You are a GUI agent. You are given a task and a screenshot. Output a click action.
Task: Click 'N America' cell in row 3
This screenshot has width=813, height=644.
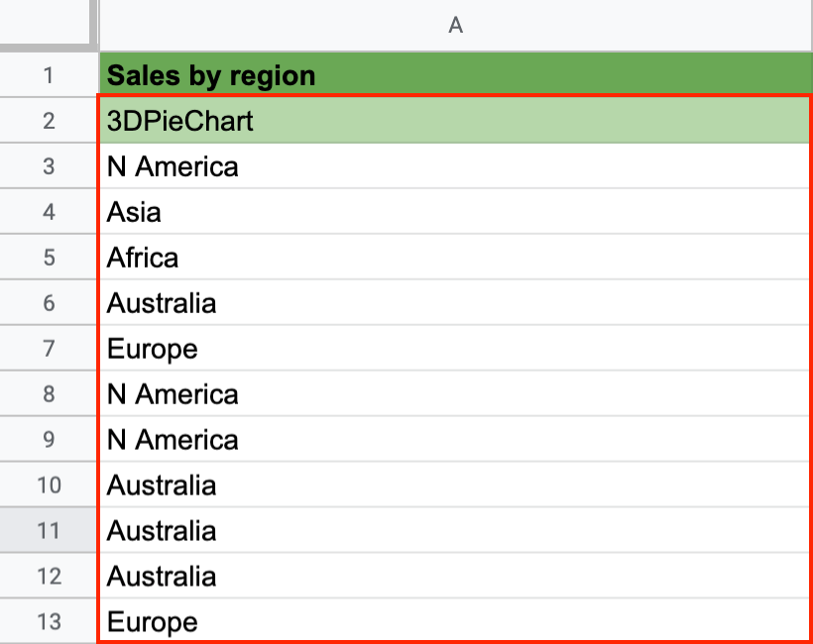tap(456, 166)
